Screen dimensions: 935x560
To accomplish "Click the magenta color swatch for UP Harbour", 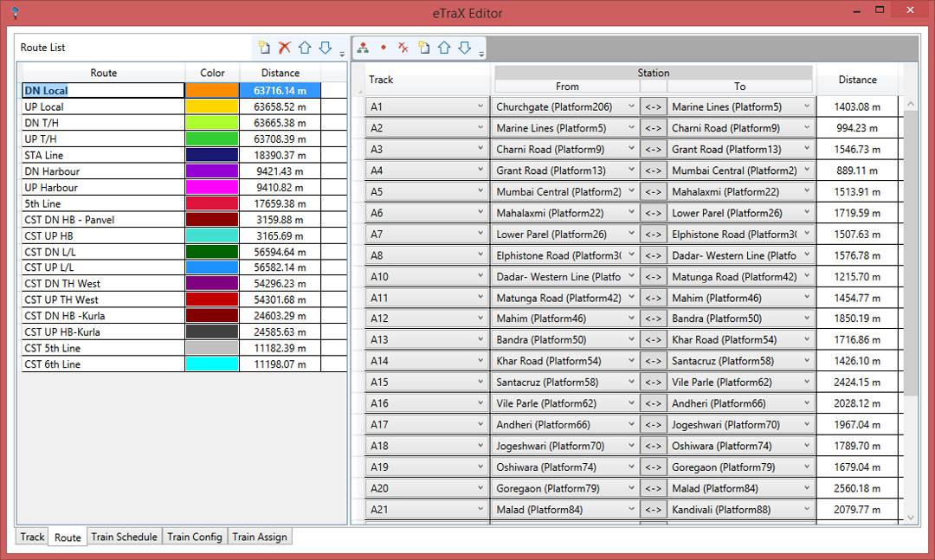I will click(212, 188).
